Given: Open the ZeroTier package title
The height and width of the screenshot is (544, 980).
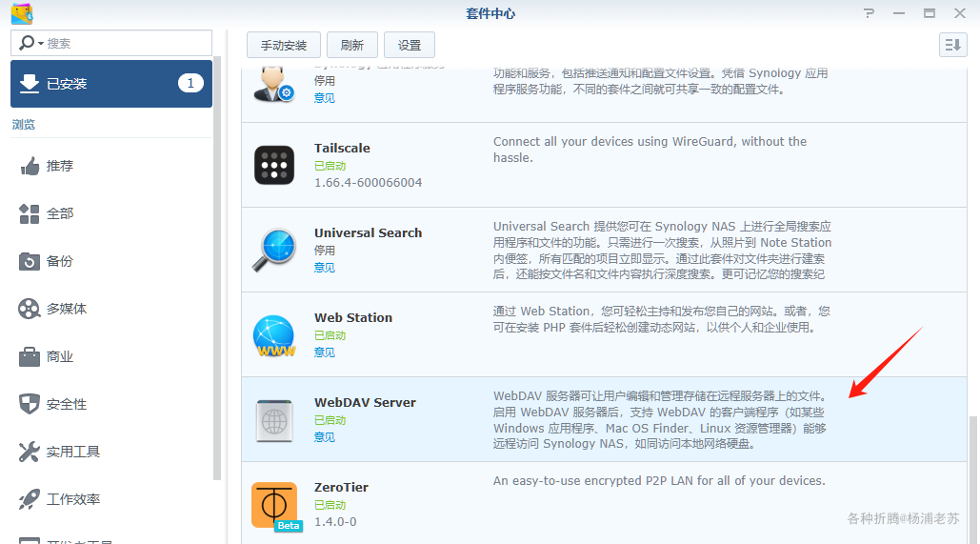Looking at the screenshot, I should click(x=341, y=487).
